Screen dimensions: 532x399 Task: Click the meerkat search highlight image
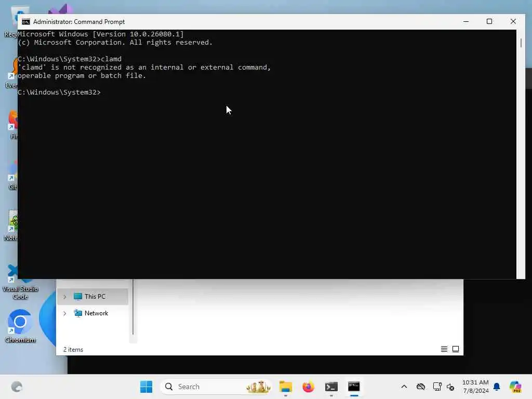(259, 387)
